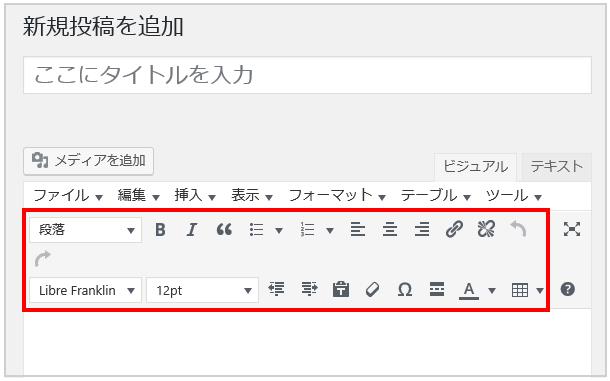Open the text color picker arrow
This screenshot has height=381, width=610.
coord(492,290)
